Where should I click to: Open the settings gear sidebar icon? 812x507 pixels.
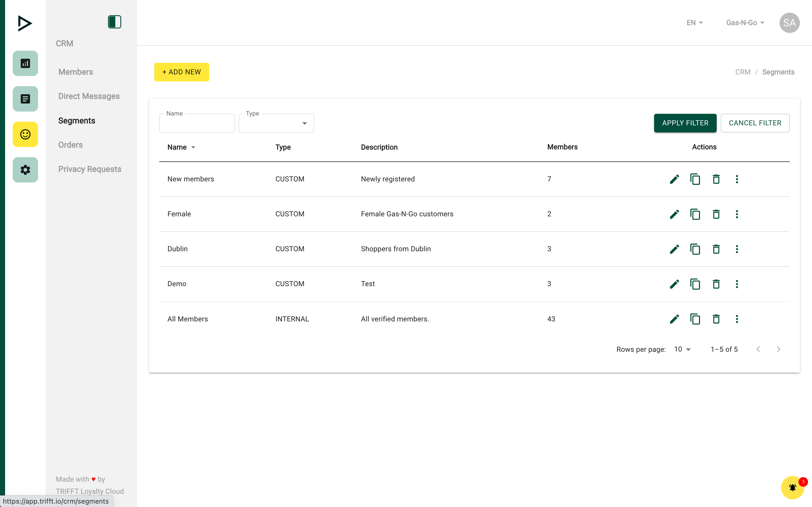[25, 170]
